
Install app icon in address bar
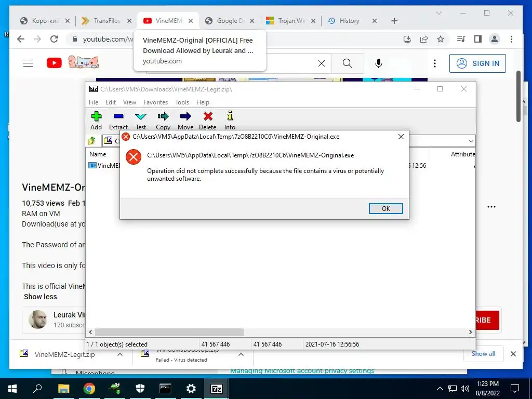click(x=407, y=39)
